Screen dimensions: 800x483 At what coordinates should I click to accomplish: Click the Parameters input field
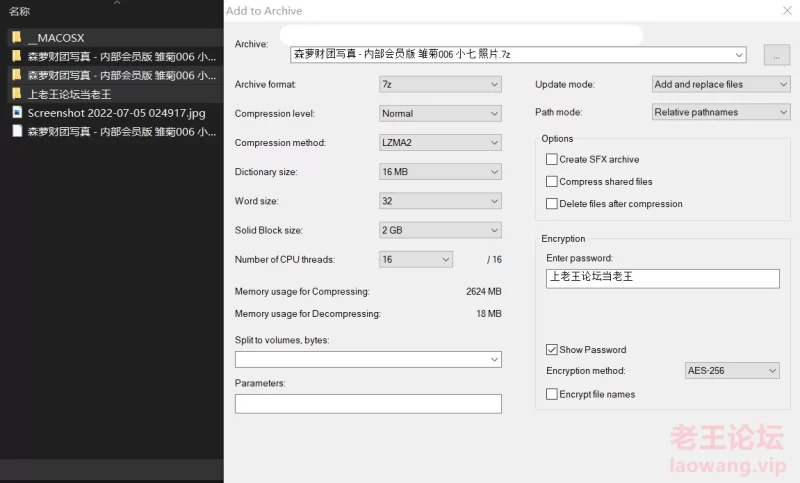(368, 404)
